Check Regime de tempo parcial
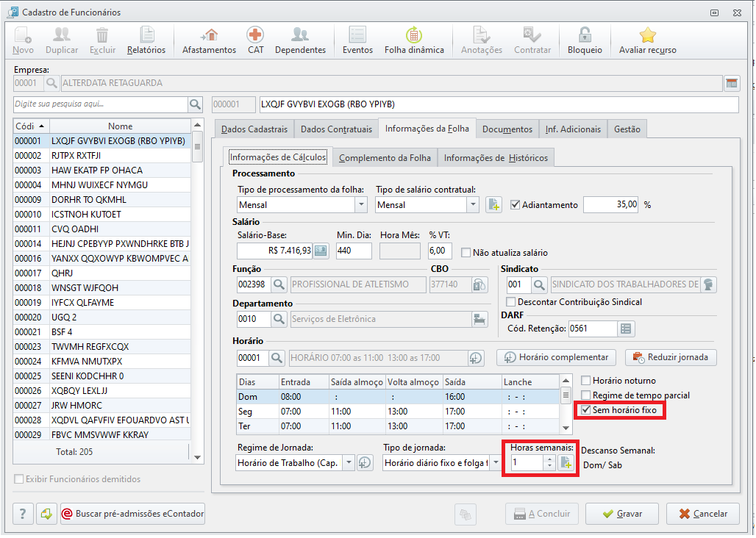Viewport: 756px width, 538px height. click(586, 395)
